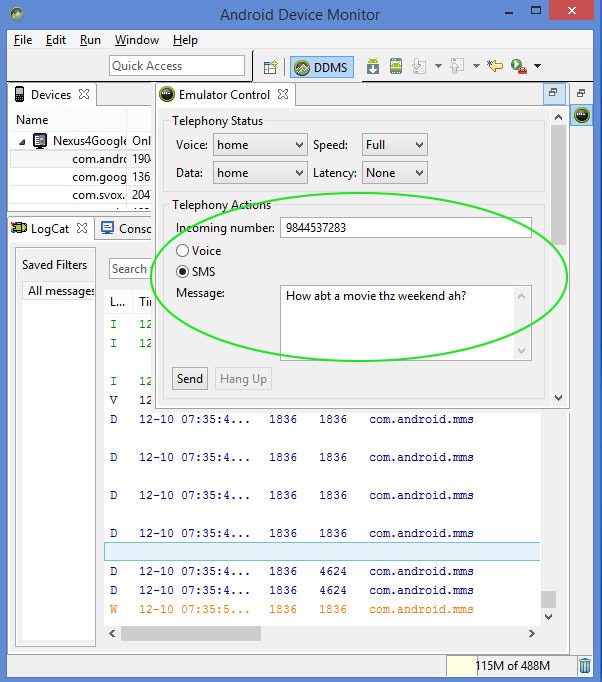Select the com.andro process row
The height and width of the screenshot is (682, 602).
point(80,159)
